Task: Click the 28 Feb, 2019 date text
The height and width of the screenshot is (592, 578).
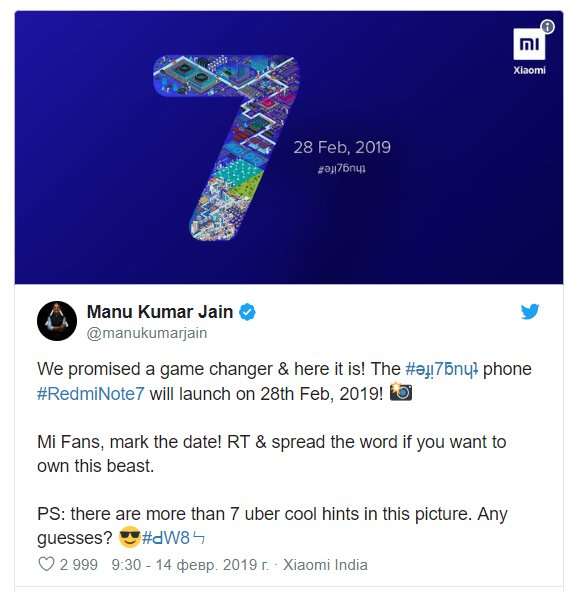Action: pyautogui.click(x=342, y=147)
